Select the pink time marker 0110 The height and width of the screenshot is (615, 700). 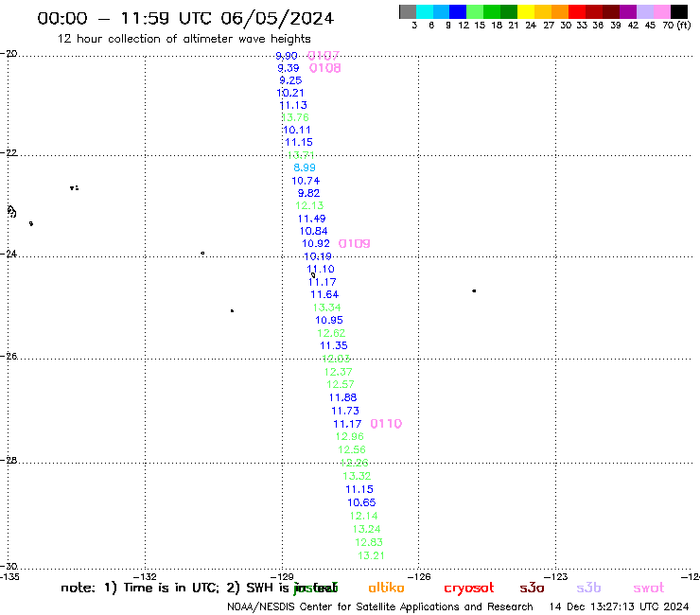386,423
